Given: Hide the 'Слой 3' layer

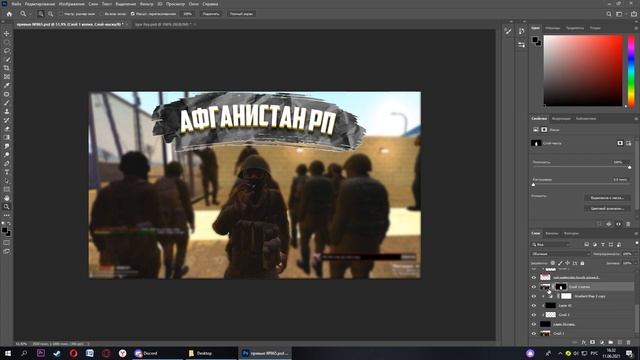Looking at the screenshot, I should [534, 315].
